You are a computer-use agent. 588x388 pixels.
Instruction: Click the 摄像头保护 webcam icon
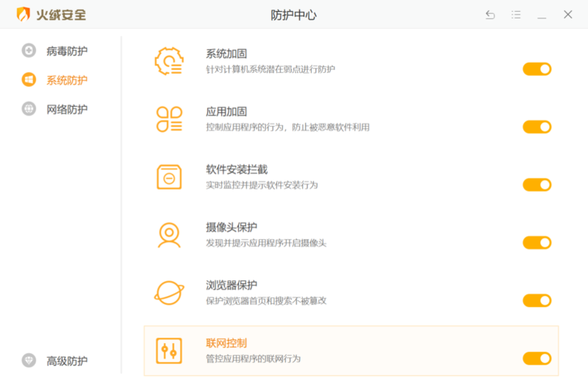coord(169,235)
